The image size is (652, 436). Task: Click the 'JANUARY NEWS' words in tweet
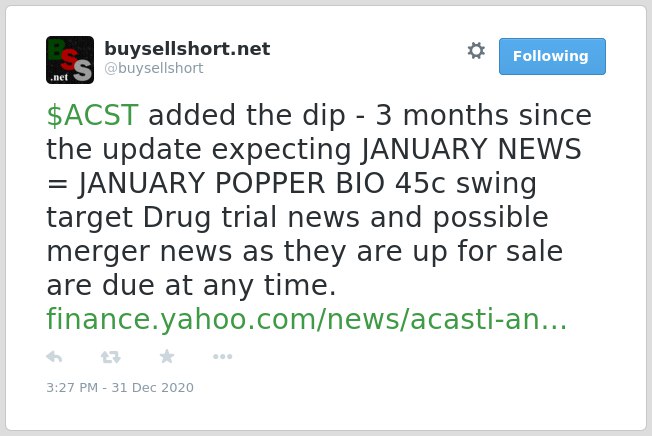pyautogui.click(x=471, y=149)
